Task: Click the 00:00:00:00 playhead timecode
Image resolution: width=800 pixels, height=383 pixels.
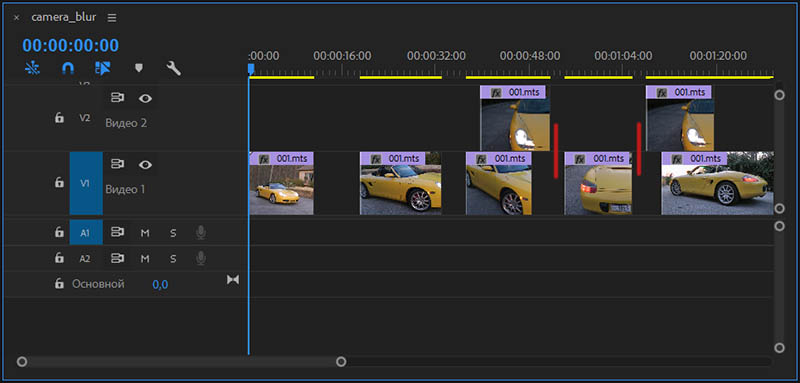Action: [x=70, y=45]
